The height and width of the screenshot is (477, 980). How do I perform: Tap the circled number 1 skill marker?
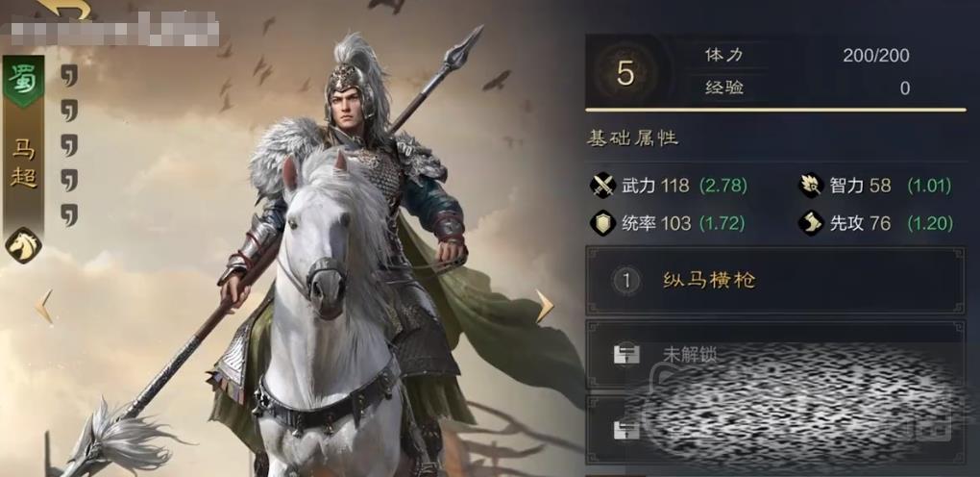626,281
